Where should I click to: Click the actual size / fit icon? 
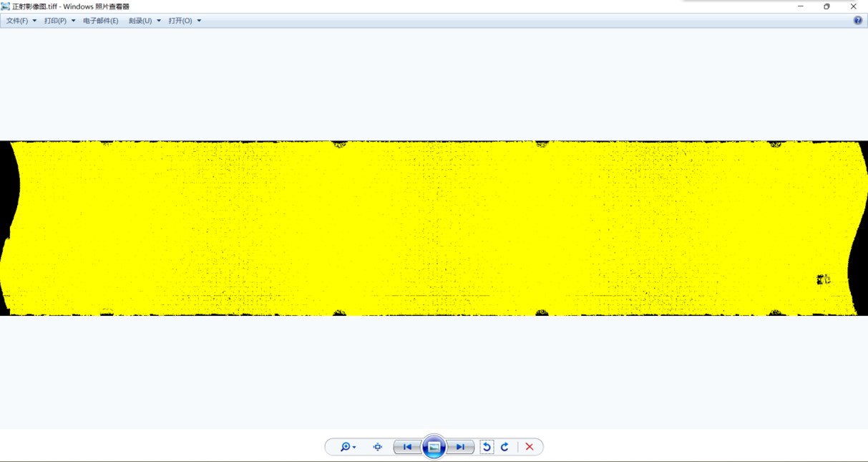(x=378, y=447)
